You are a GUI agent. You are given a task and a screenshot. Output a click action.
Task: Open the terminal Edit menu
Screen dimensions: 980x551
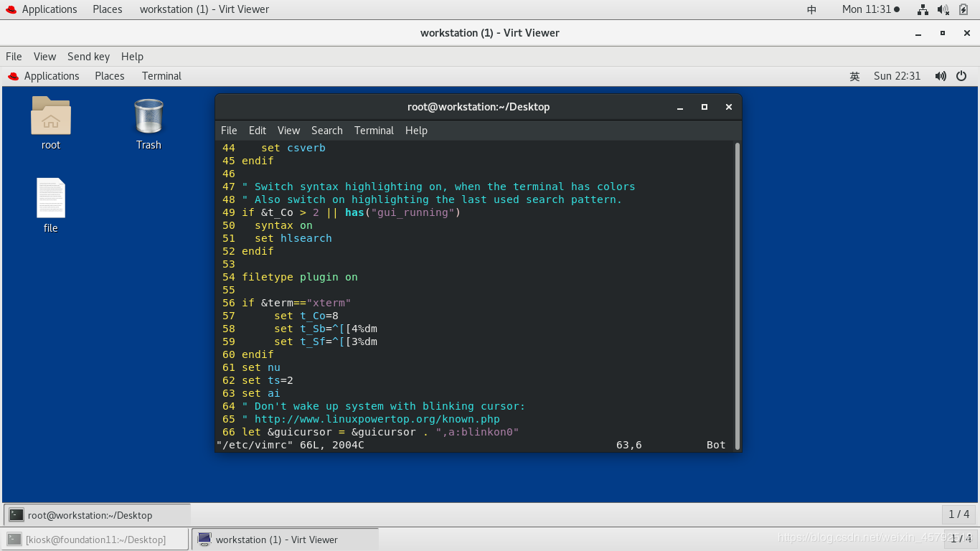pos(258,131)
